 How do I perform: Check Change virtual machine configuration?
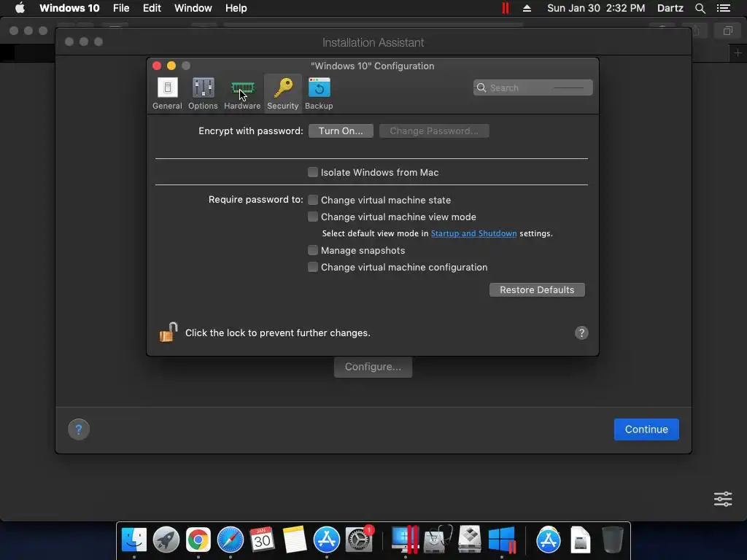point(313,267)
